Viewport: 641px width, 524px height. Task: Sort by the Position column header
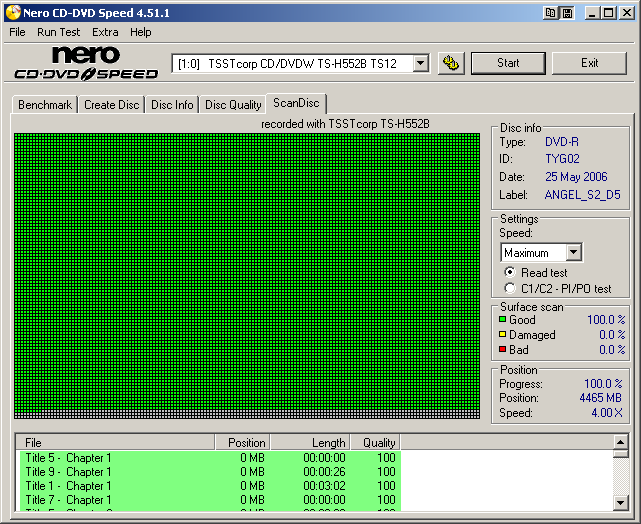[x=242, y=443]
